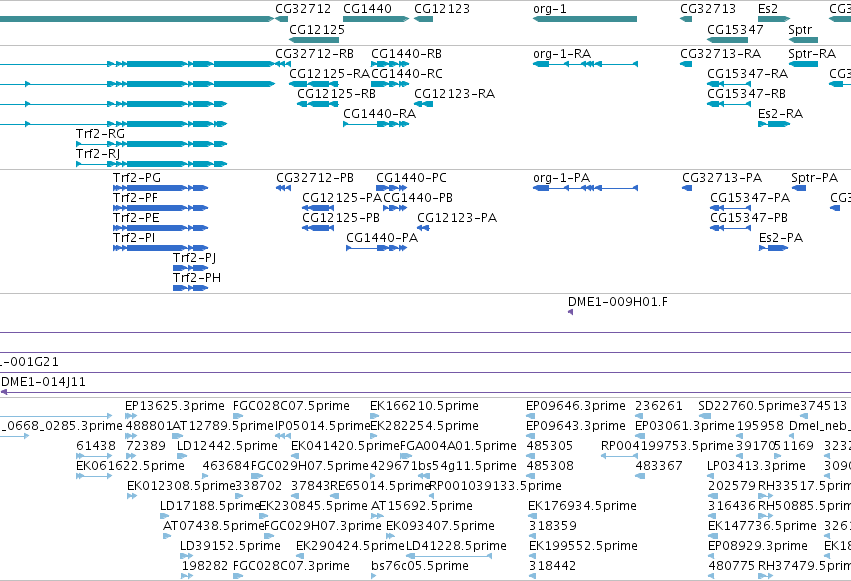The width and height of the screenshot is (851, 581).
Task: Select transcript CG32712-RB
Action: (314, 54)
